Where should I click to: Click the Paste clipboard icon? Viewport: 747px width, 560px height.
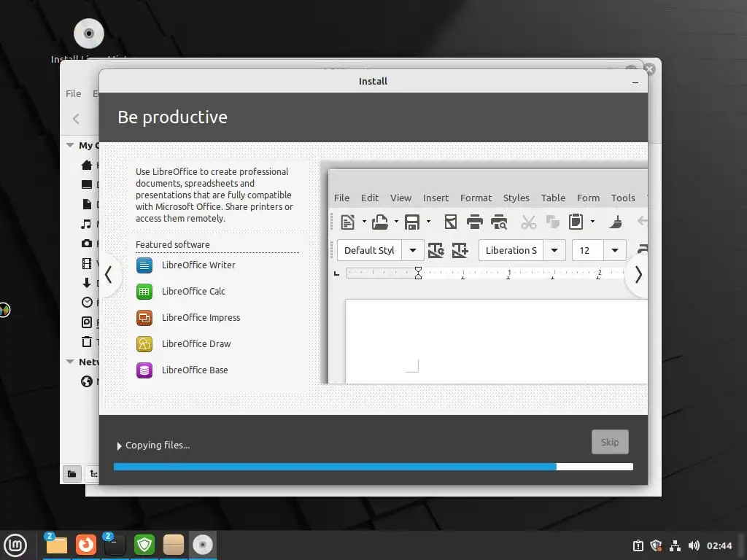point(576,222)
